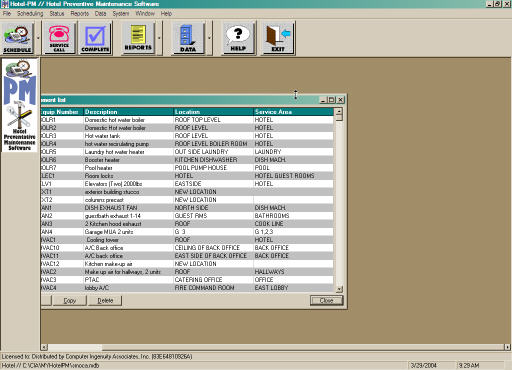
Task: Open the Help menu
Action: coord(166,14)
